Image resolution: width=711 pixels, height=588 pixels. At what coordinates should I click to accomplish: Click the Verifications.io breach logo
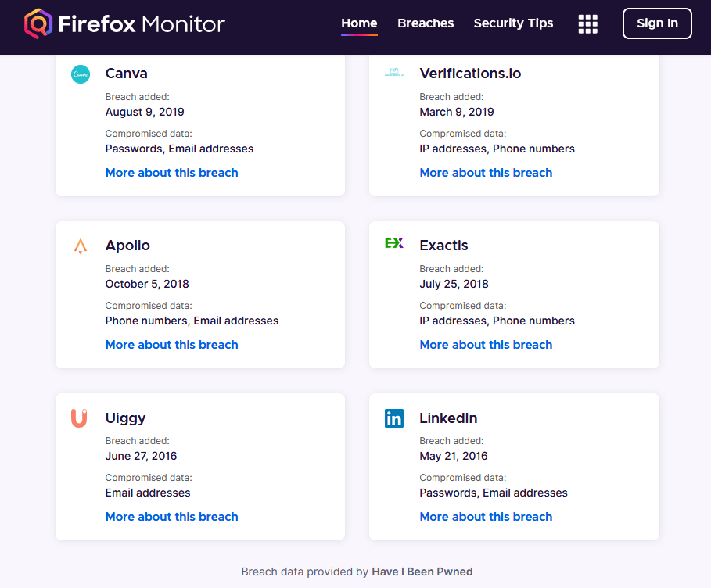(x=394, y=73)
